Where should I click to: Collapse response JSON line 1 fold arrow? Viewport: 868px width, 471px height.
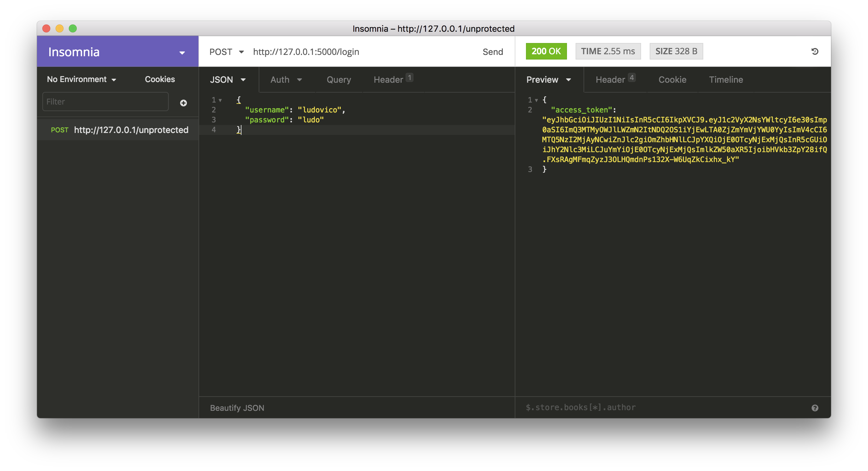(x=536, y=100)
